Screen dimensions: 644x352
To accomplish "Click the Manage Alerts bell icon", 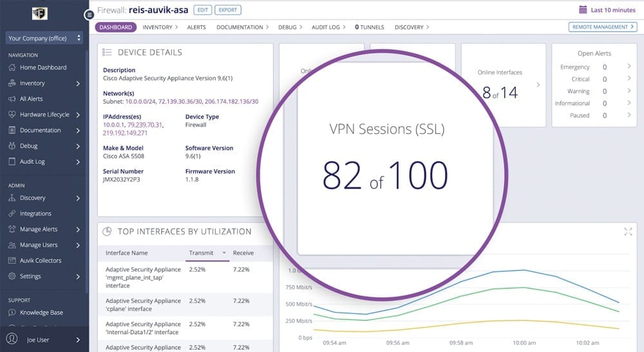I will [x=12, y=229].
